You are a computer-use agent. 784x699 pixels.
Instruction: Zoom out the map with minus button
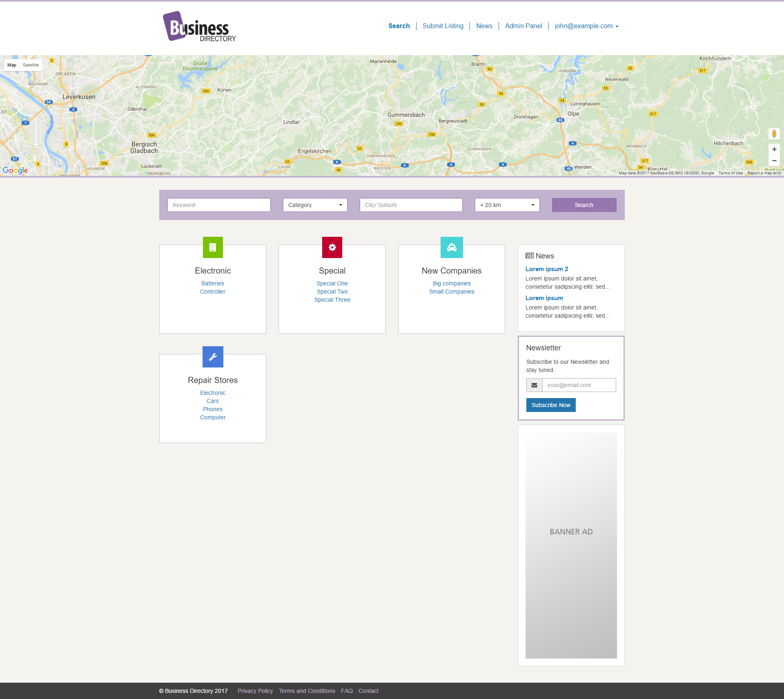point(774,161)
